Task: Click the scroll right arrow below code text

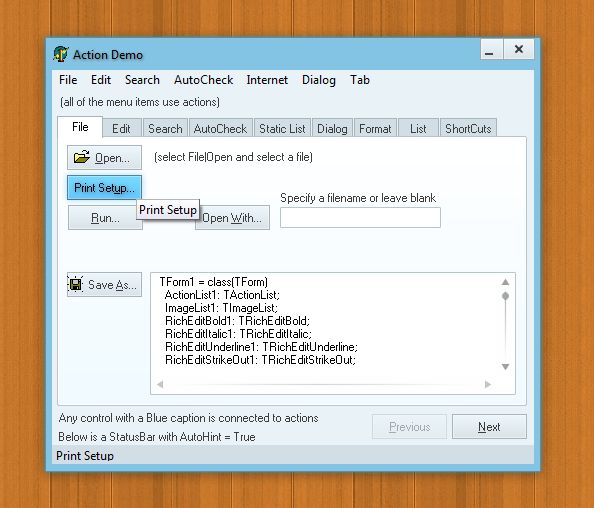Action: click(488, 385)
